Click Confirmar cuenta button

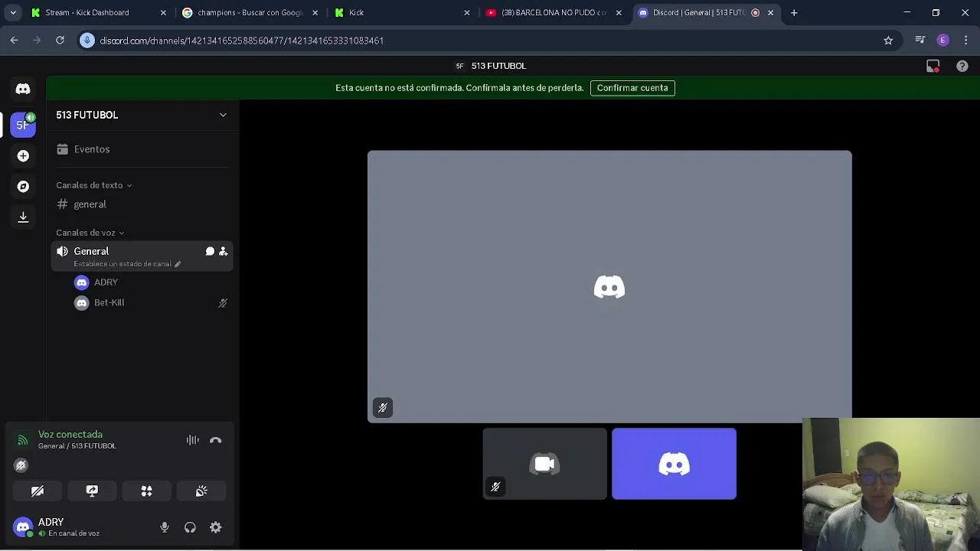[632, 88]
